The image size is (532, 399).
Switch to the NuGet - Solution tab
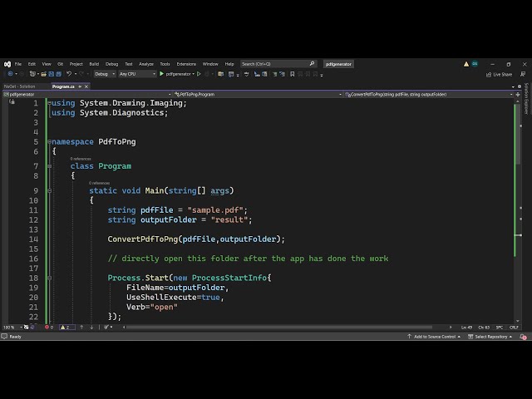(20, 86)
